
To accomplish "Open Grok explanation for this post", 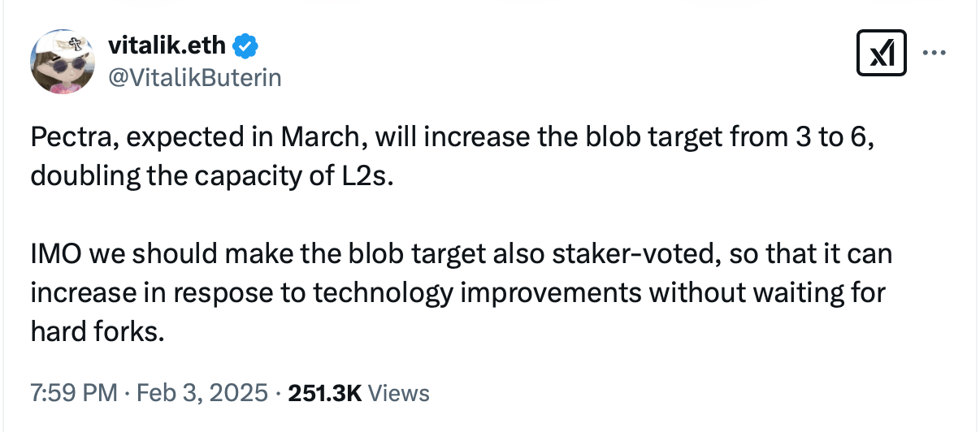I will coord(882,54).
